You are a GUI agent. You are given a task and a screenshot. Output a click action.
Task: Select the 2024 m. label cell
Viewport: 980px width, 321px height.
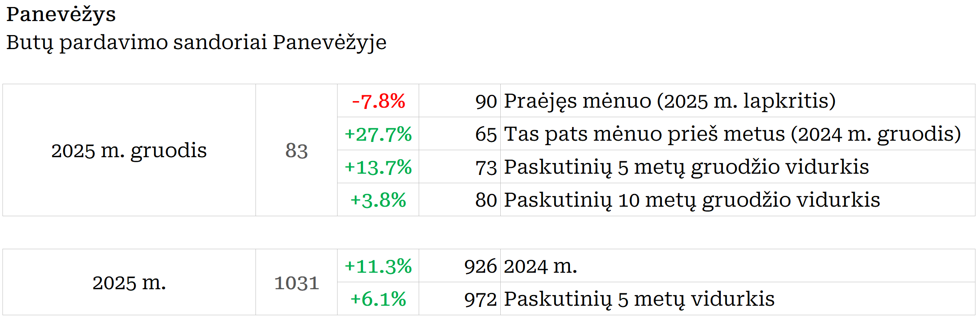coord(540,266)
